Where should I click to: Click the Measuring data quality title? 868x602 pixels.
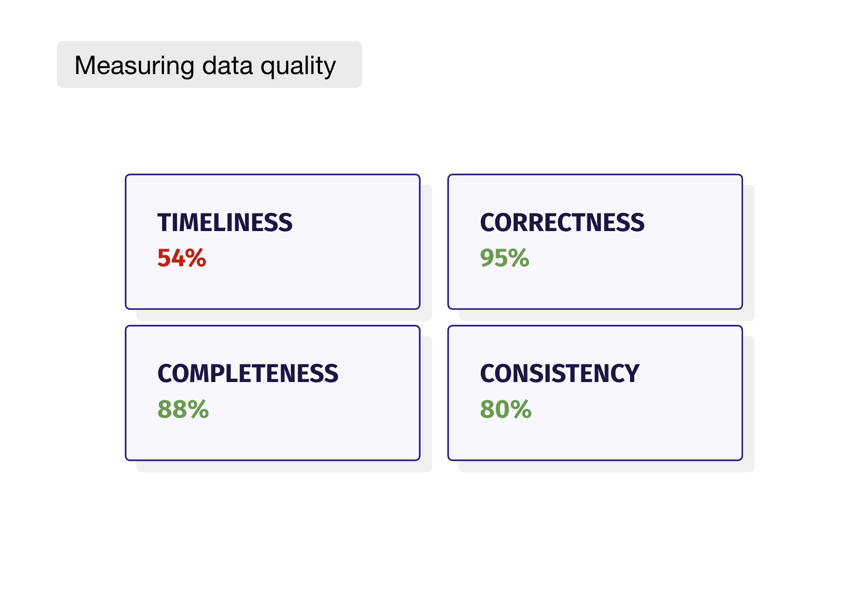[x=205, y=65]
